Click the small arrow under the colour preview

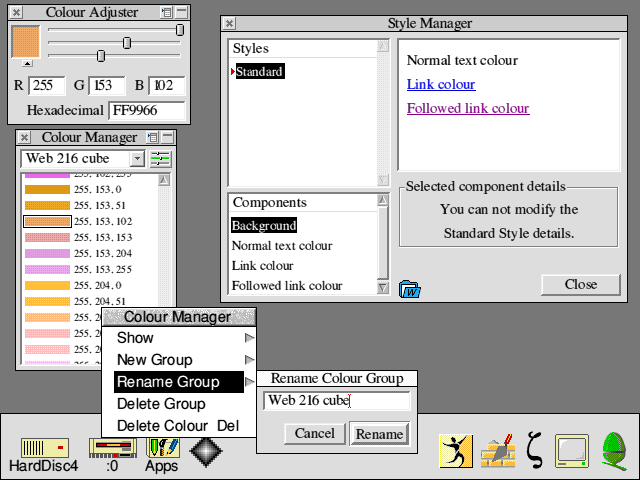click(27, 63)
